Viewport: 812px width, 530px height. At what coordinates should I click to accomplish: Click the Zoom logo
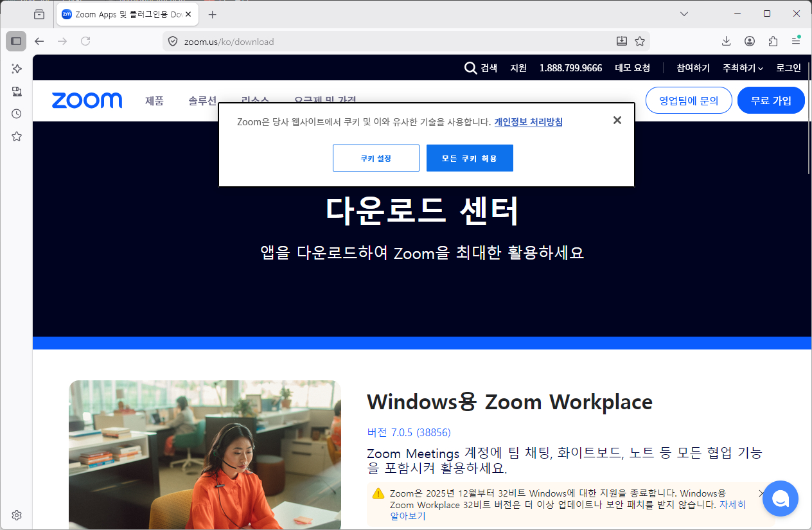[87, 100]
